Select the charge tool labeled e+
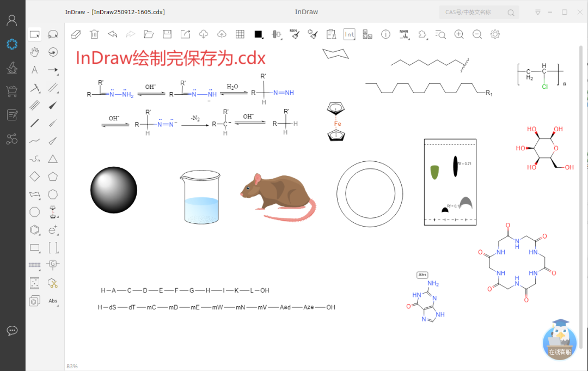588x371 pixels. click(53, 229)
